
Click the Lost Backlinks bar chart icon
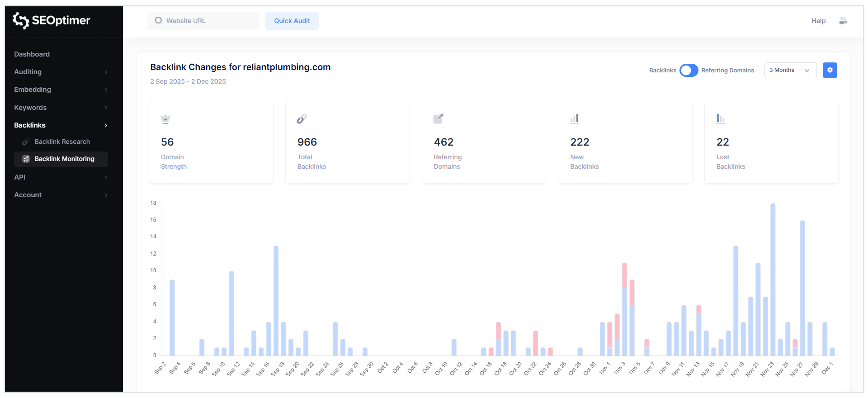(721, 119)
